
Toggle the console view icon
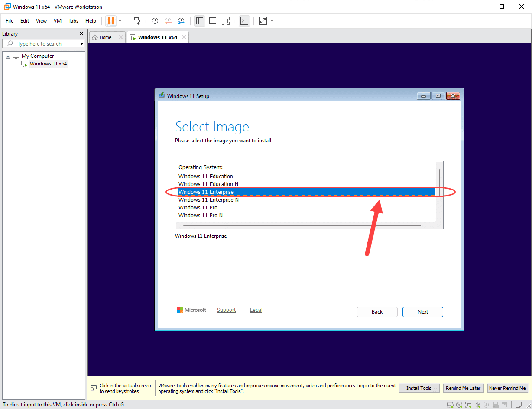pos(244,21)
